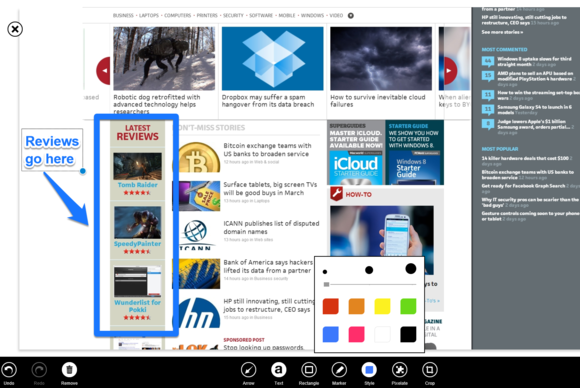The width and height of the screenshot is (580, 388).
Task: Open the SpeedyPainter review link
Action: pyautogui.click(x=138, y=244)
